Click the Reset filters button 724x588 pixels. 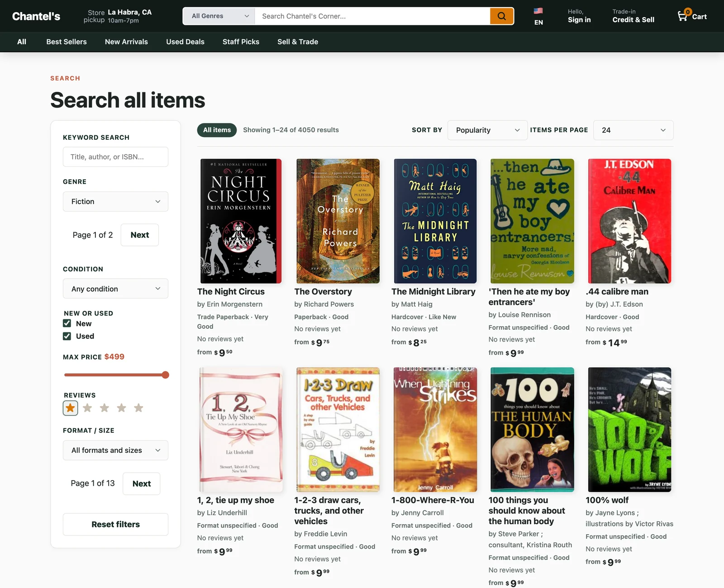pos(115,525)
